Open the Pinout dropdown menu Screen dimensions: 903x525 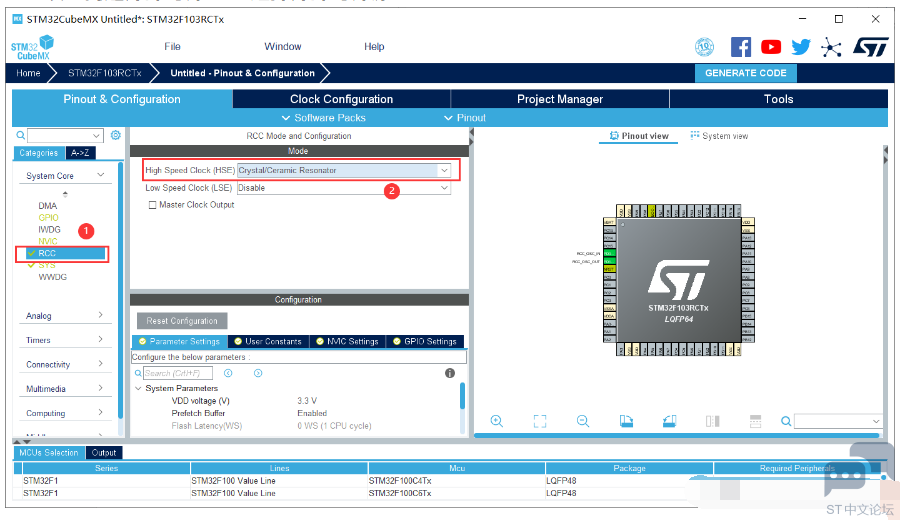(465, 117)
